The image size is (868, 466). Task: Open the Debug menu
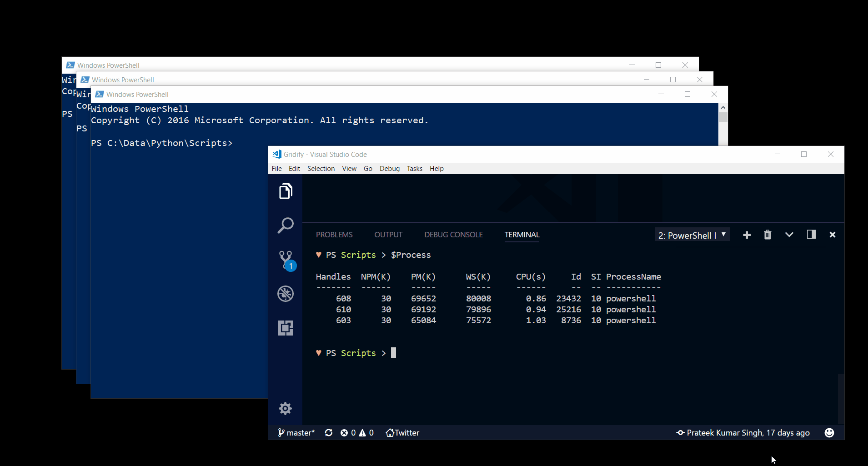390,169
